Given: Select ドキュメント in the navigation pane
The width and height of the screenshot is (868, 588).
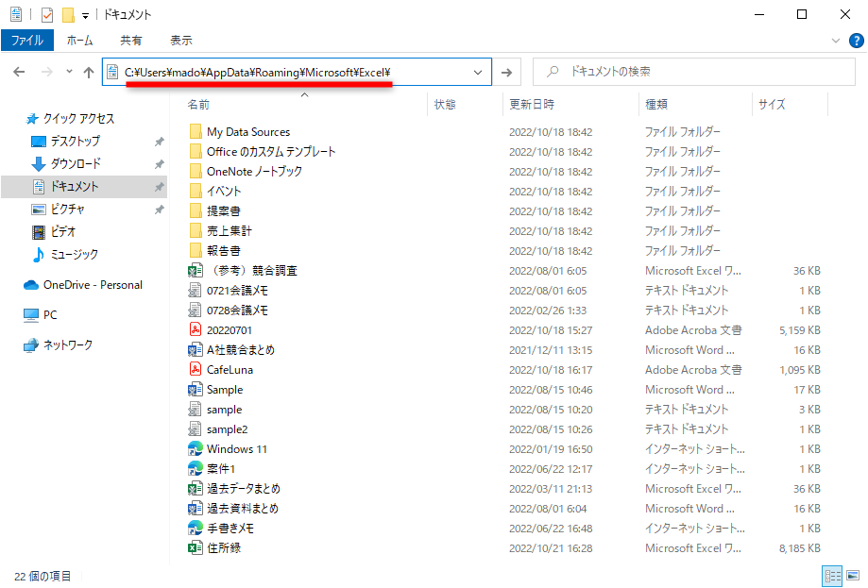Looking at the screenshot, I should point(75,187).
